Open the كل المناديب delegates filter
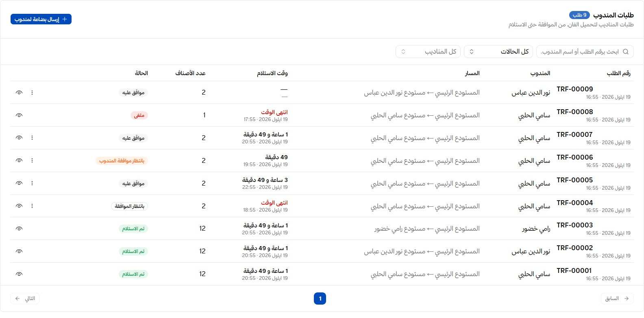The image size is (644, 318). point(428,52)
